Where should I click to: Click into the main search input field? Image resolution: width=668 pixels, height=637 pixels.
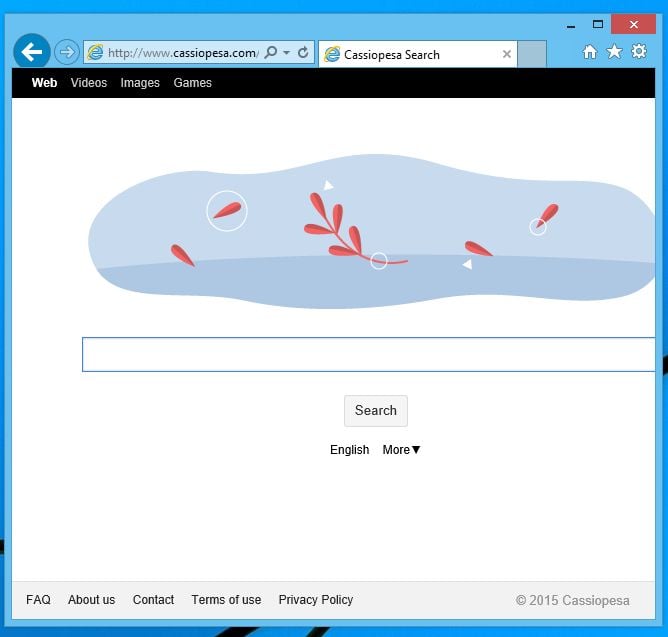pos(369,355)
